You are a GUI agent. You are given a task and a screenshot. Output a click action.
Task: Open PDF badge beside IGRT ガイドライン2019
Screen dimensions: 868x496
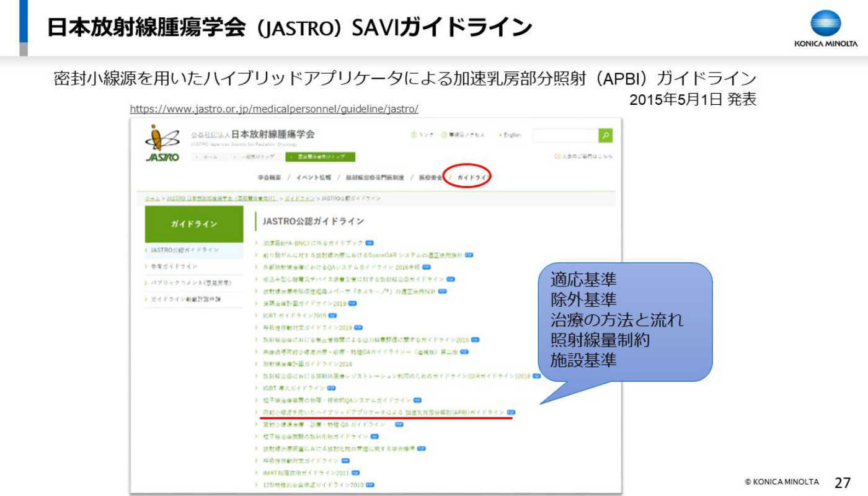[332, 316]
